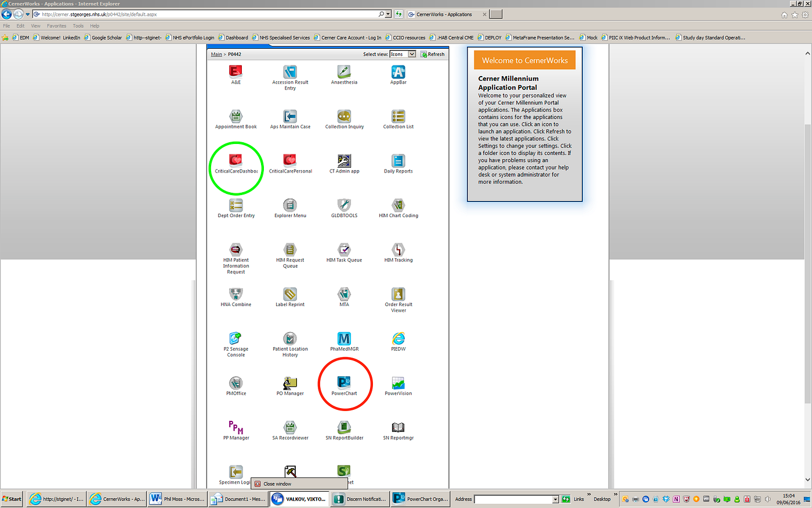Switch to Discern Notification taskbar item

click(x=360, y=499)
